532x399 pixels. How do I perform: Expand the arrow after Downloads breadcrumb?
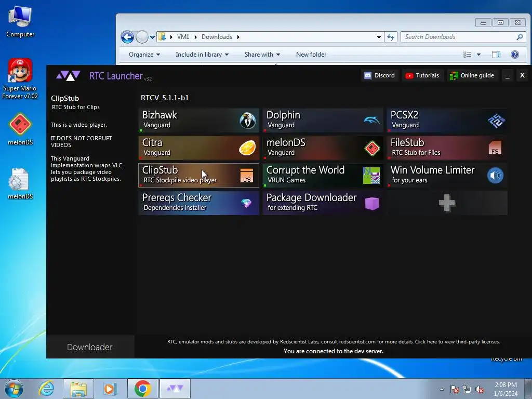238,37
